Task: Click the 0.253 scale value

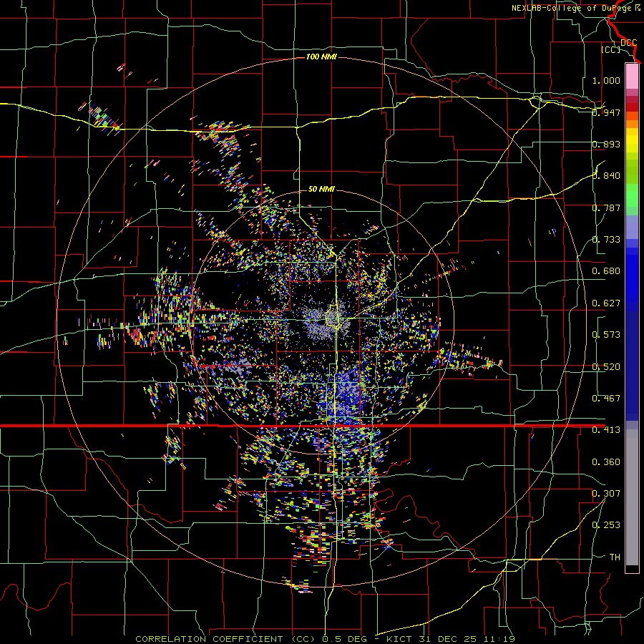Action: (x=606, y=525)
